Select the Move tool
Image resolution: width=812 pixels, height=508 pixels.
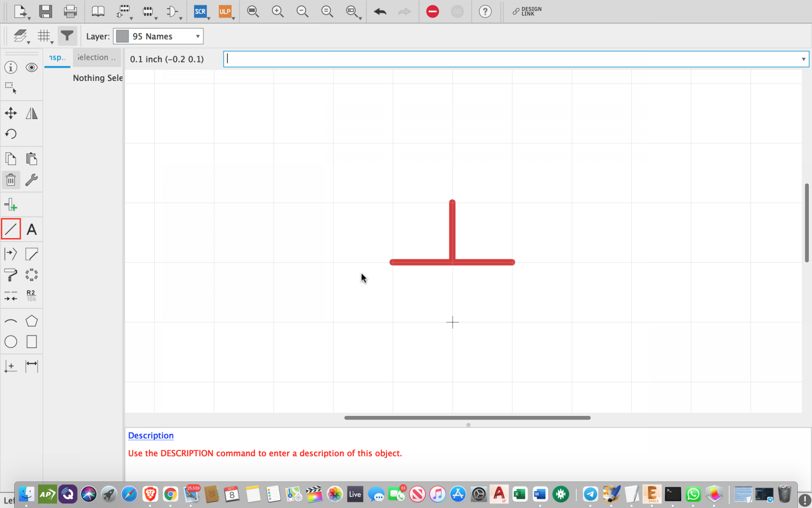pyautogui.click(x=11, y=113)
